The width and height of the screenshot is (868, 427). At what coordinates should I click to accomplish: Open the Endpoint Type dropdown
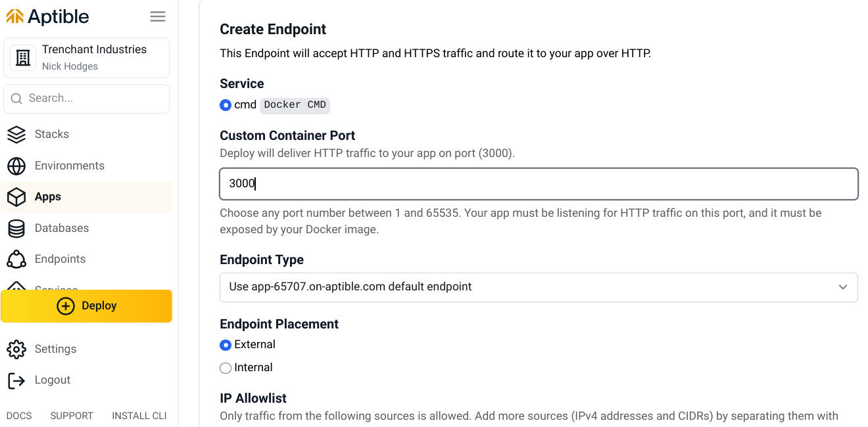[x=539, y=287]
